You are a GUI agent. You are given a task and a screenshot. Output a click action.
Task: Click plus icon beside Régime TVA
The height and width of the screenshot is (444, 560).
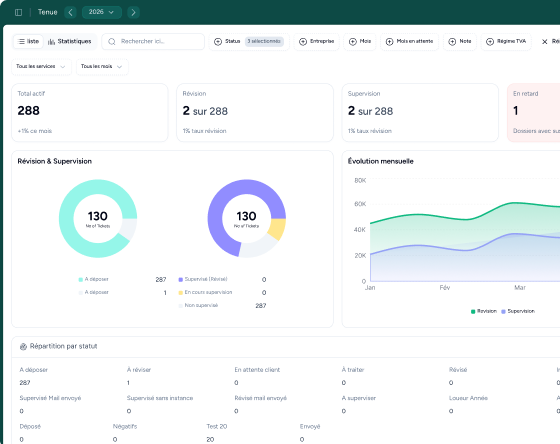click(490, 42)
